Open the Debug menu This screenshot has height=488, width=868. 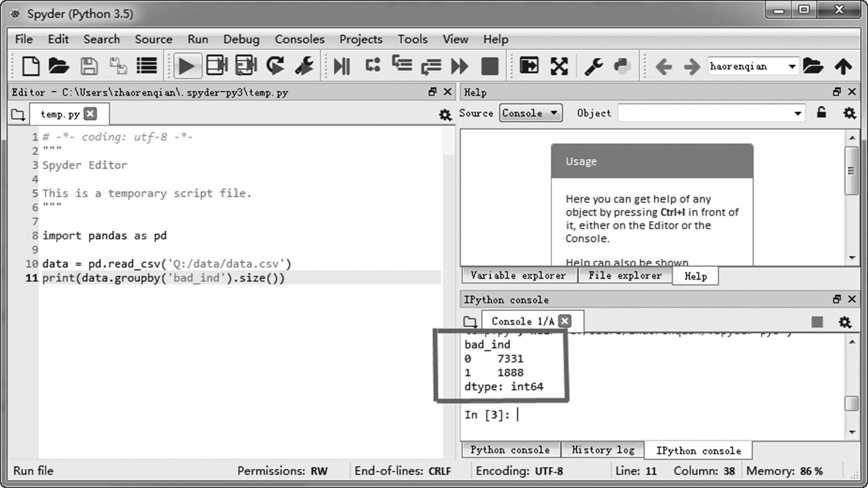(241, 40)
